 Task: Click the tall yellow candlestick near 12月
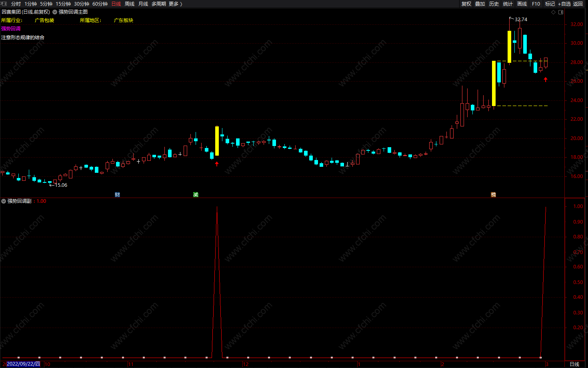click(217, 141)
